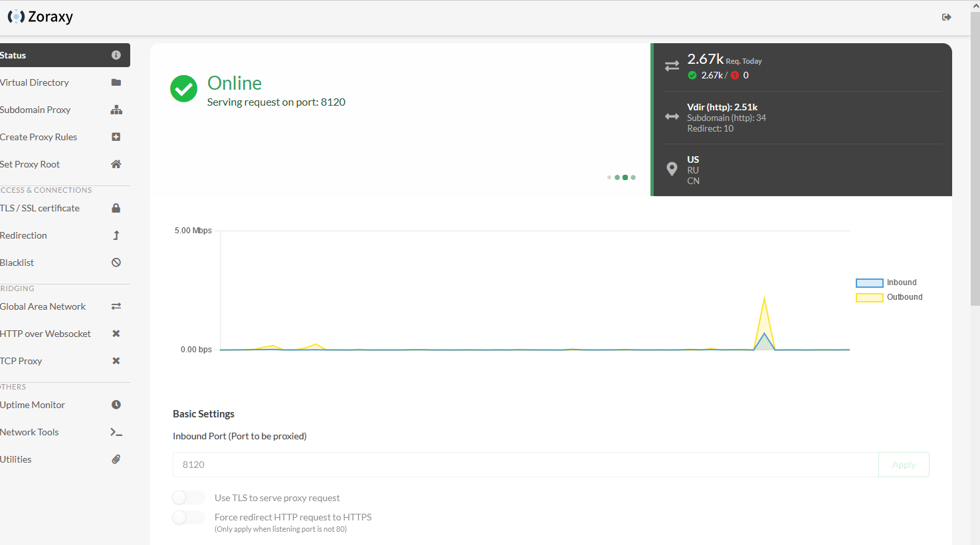Click the Global Area Network exchange icon
This screenshot has height=545, width=980.
(116, 306)
